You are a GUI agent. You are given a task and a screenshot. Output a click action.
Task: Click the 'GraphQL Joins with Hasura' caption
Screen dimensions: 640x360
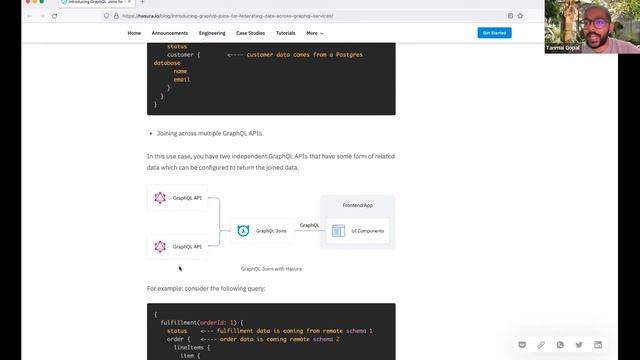click(271, 269)
